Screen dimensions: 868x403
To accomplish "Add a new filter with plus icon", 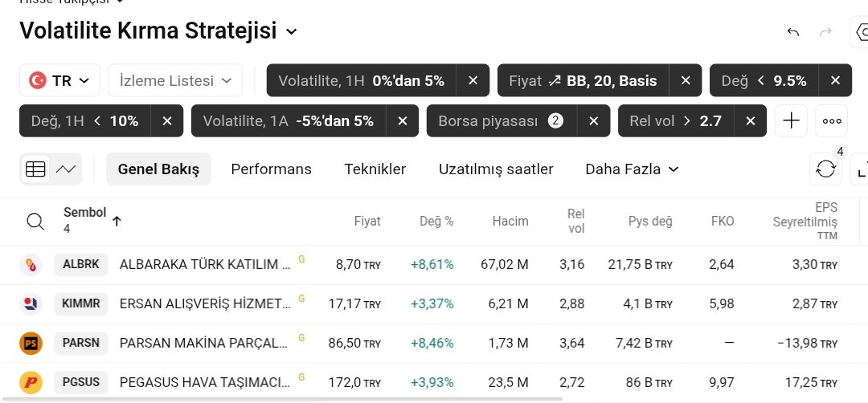I will pyautogui.click(x=791, y=120).
